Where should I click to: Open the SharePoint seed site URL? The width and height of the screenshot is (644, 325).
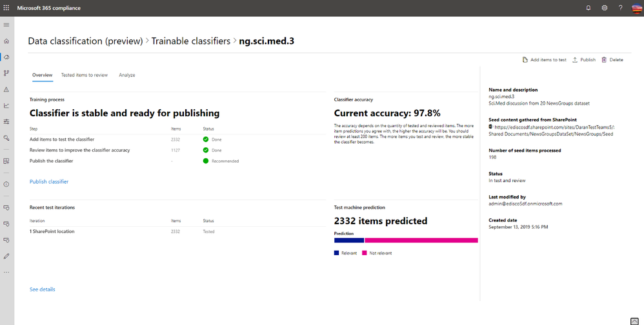click(x=552, y=131)
